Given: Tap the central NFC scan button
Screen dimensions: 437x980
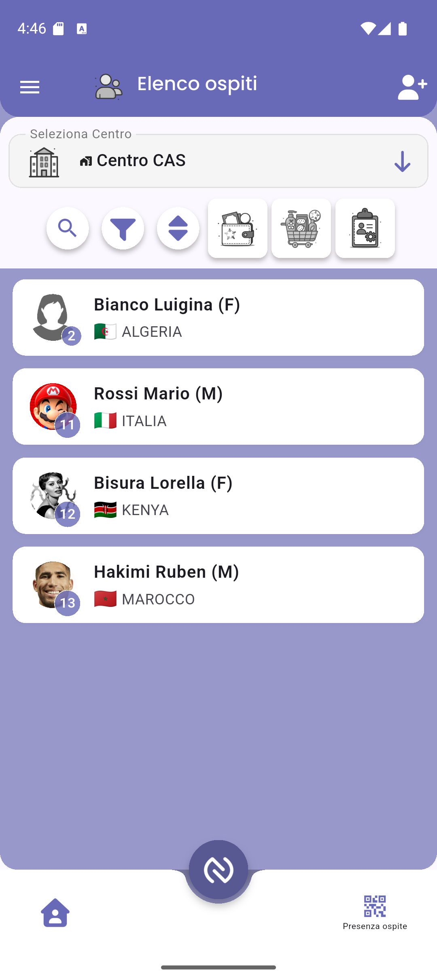Looking at the screenshot, I should (x=218, y=869).
